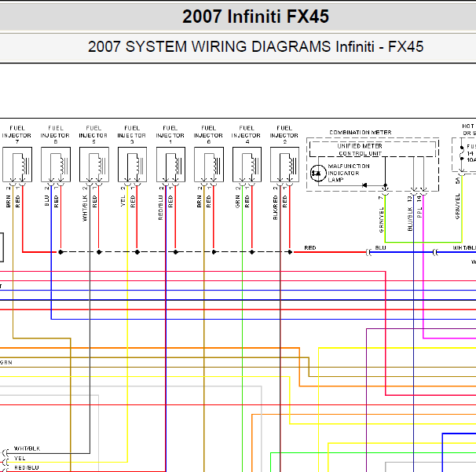This screenshot has width=476, height=472.
Task: Click the '2007 SYSTEM WIRING DIAGRAMS Infiniti - FX45' subtitle
Action: (255, 47)
